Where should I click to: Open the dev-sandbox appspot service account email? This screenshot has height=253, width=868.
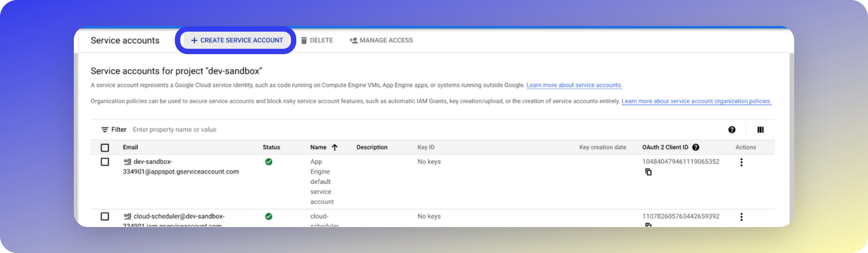click(x=180, y=166)
